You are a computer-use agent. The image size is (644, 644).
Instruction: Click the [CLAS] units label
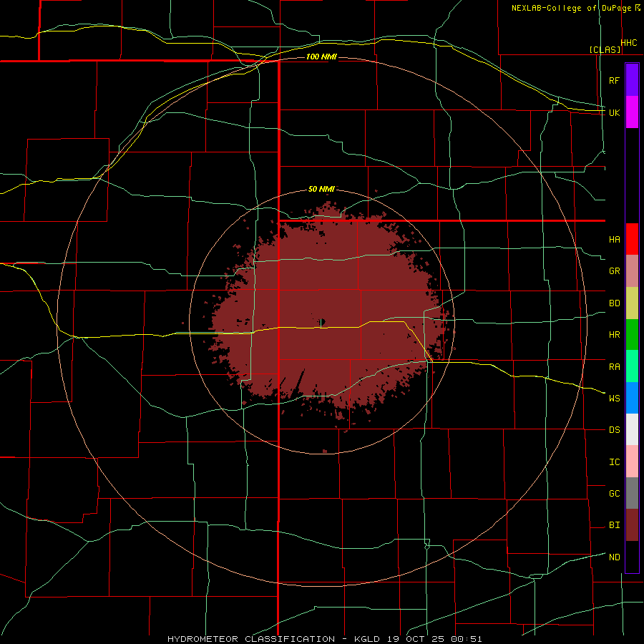click(x=605, y=49)
